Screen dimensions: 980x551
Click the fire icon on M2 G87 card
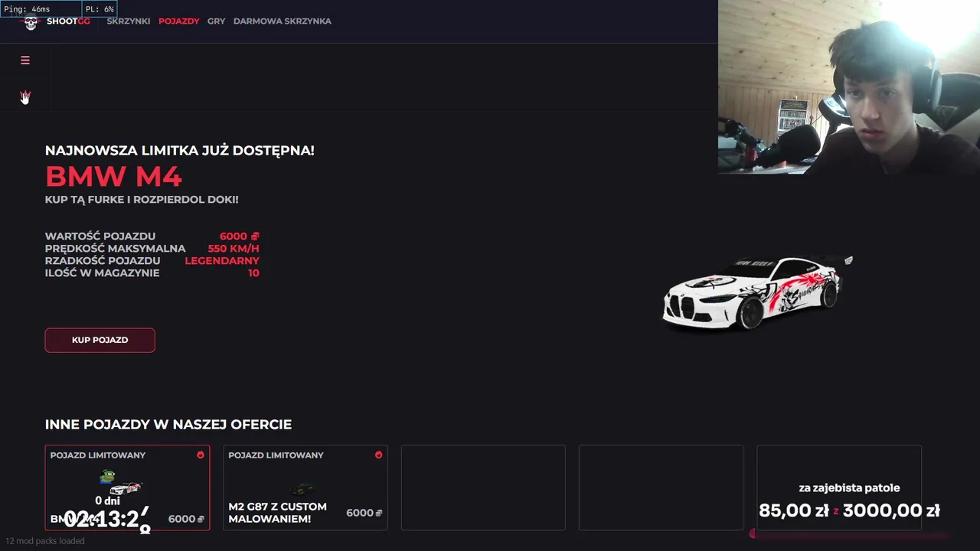(x=378, y=455)
